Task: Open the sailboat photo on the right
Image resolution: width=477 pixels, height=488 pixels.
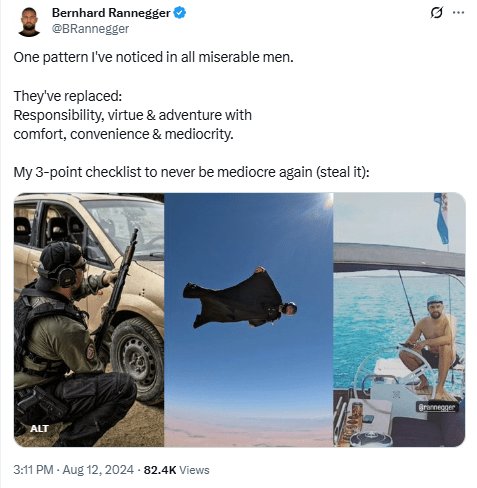Action: pos(399,320)
